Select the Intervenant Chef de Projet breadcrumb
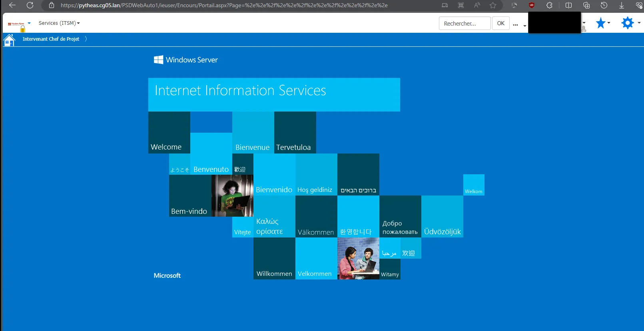 point(51,39)
